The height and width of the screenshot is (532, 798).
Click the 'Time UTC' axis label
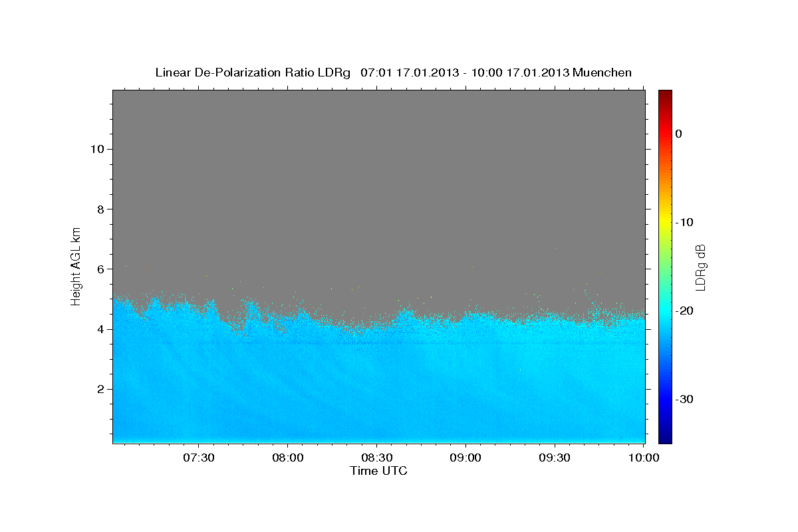(378, 471)
